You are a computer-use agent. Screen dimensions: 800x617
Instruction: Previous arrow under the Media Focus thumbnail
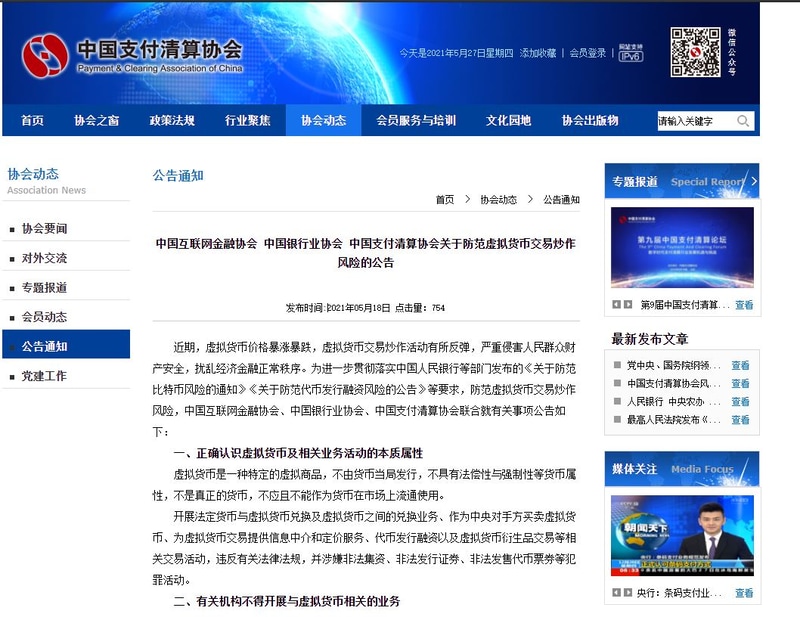pos(616,593)
